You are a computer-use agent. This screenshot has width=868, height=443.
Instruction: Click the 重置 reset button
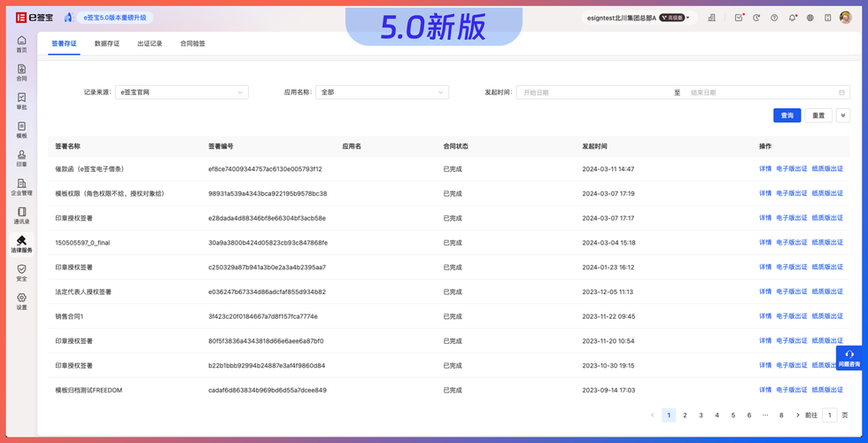pos(818,115)
